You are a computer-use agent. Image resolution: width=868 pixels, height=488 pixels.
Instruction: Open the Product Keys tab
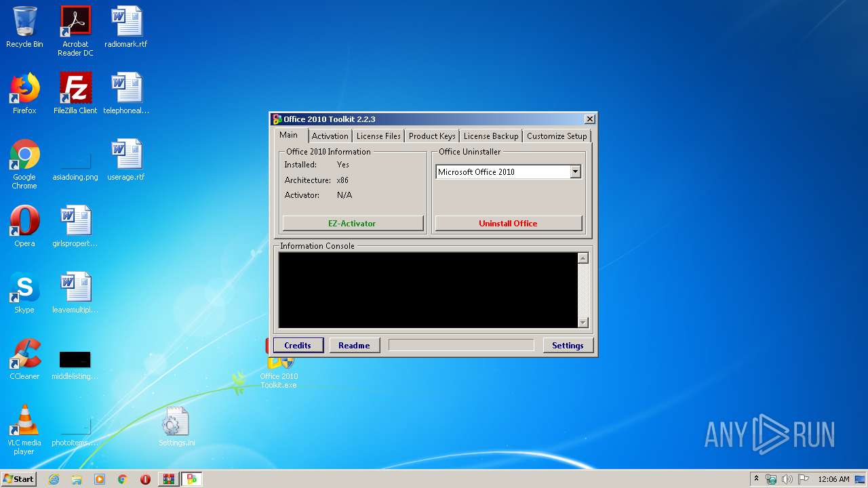432,136
